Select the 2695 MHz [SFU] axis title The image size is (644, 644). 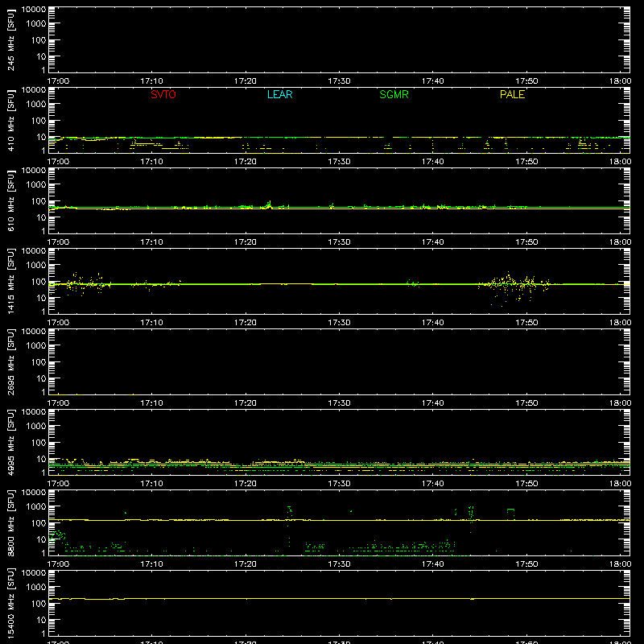10,361
